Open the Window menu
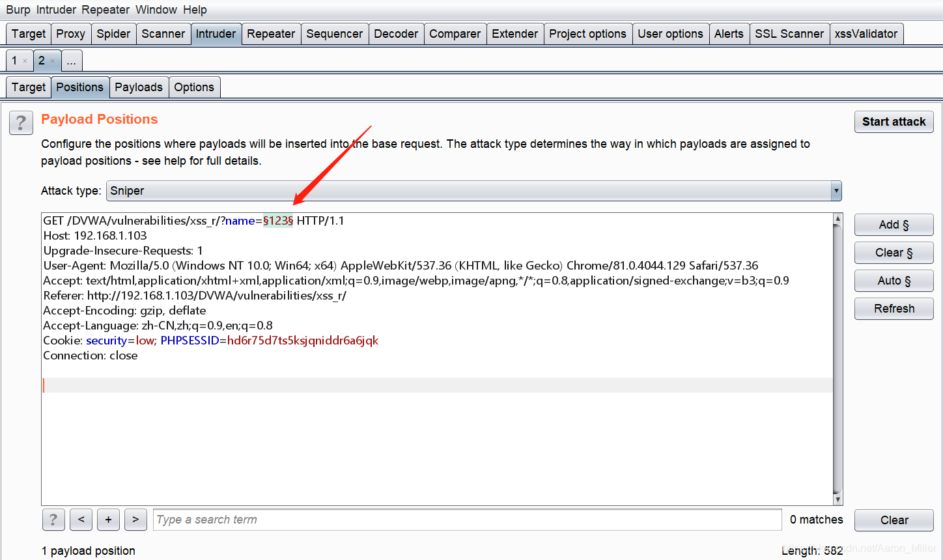943x560 pixels. (156, 10)
